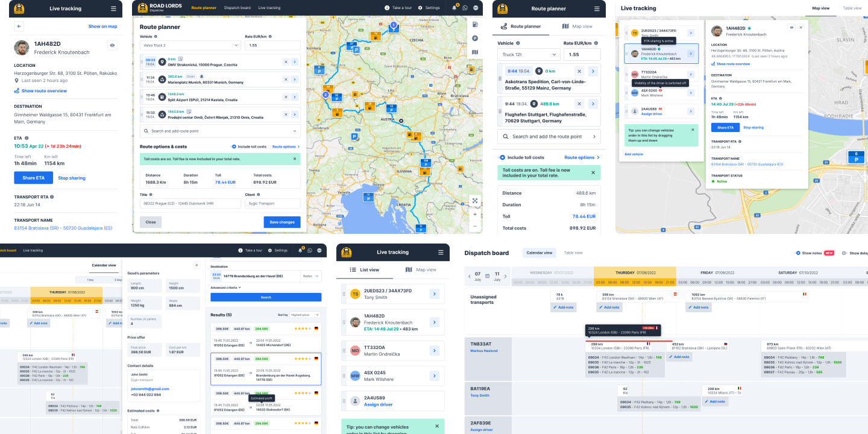Viewport: 868px width, 434px height.
Task: Open Live tracking tab in Route planner desktop nav
Action: (x=269, y=8)
